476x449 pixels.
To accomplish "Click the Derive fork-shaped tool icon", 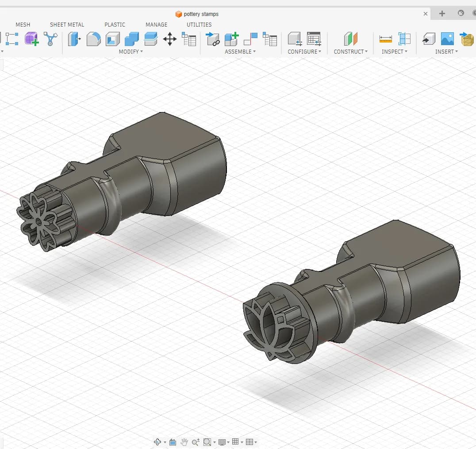I will [50, 39].
